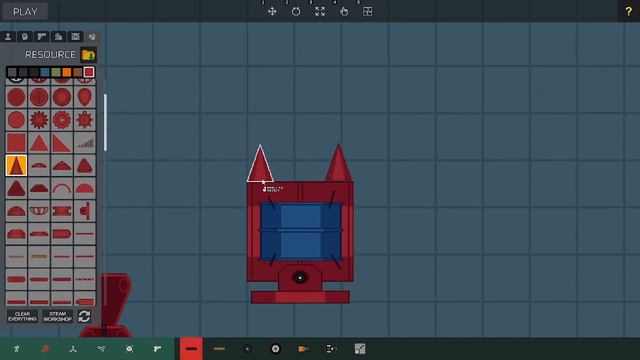Select the running figure icon in bottom bar
640x360 pixels.
click(17, 349)
